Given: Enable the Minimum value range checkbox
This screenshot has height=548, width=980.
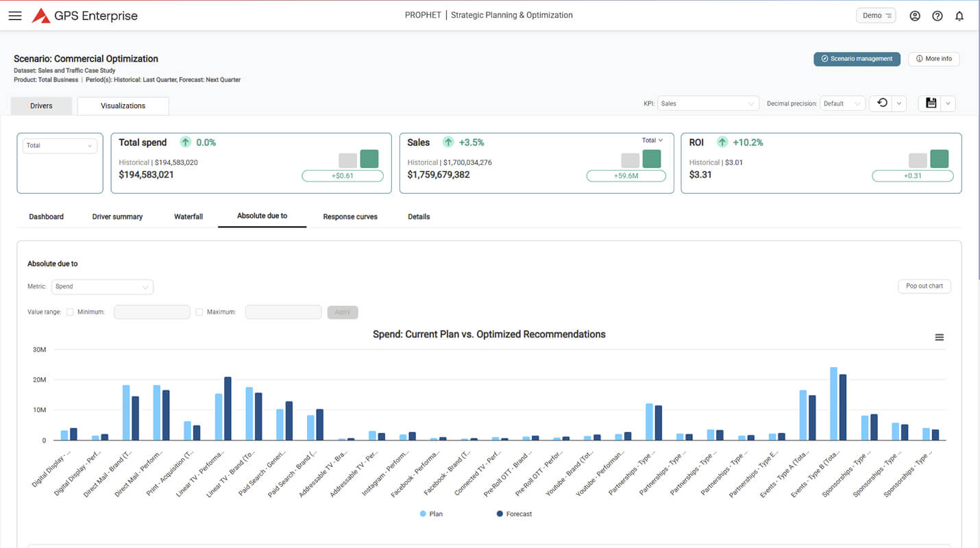Looking at the screenshot, I should pyautogui.click(x=70, y=312).
